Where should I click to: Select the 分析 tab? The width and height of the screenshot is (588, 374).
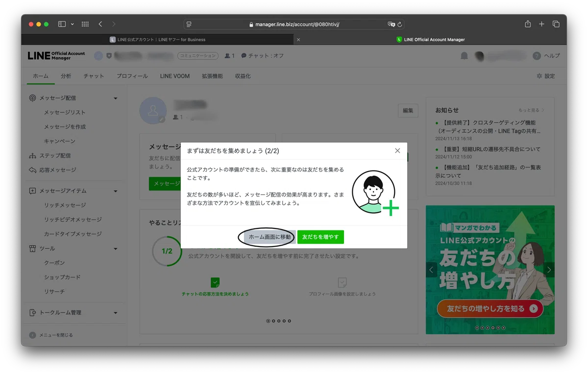pyautogui.click(x=66, y=76)
